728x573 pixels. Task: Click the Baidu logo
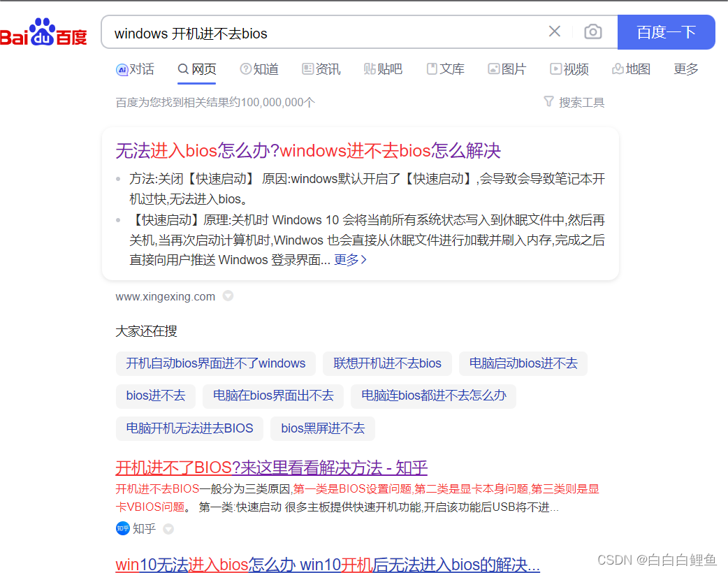43,32
